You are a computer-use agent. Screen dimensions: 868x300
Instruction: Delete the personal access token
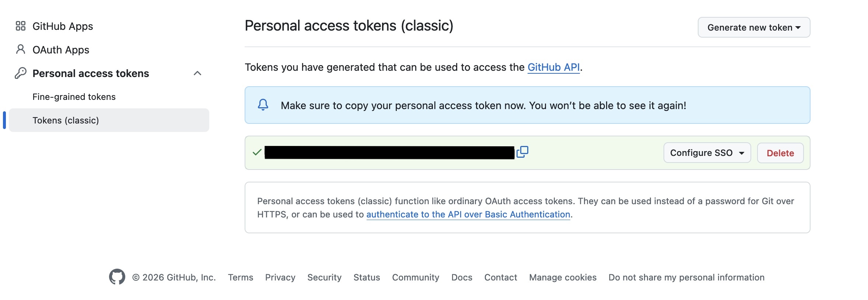780,153
